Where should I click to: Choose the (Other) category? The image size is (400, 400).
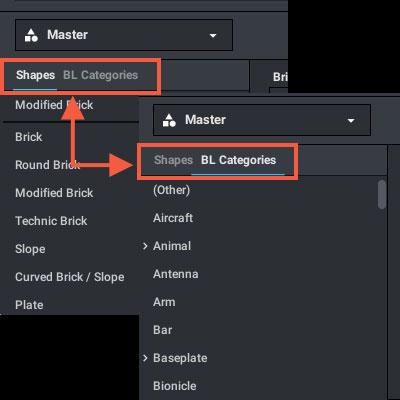[x=171, y=190]
